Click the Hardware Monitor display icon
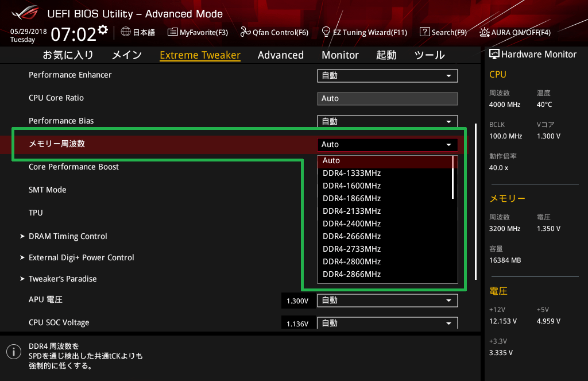This screenshot has width=588, height=381. click(x=494, y=54)
